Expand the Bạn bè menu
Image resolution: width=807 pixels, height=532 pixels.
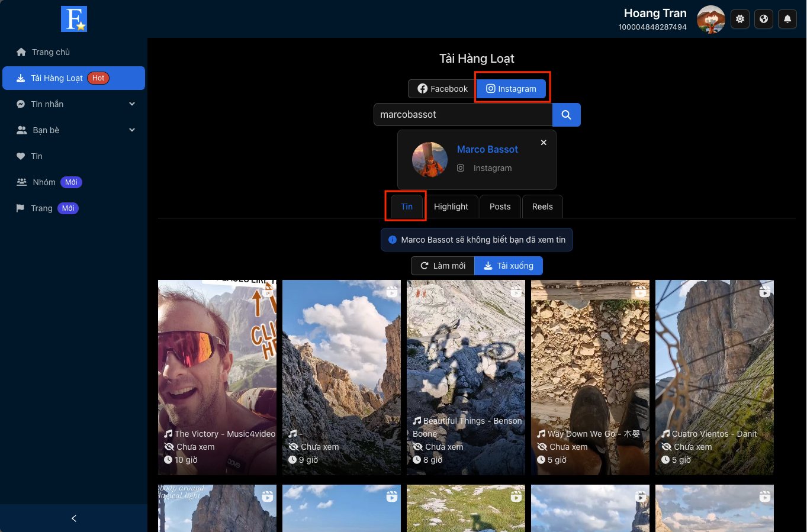pos(73,130)
